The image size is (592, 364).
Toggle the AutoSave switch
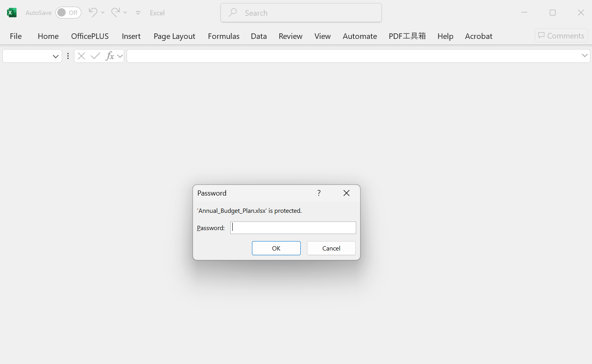click(68, 13)
